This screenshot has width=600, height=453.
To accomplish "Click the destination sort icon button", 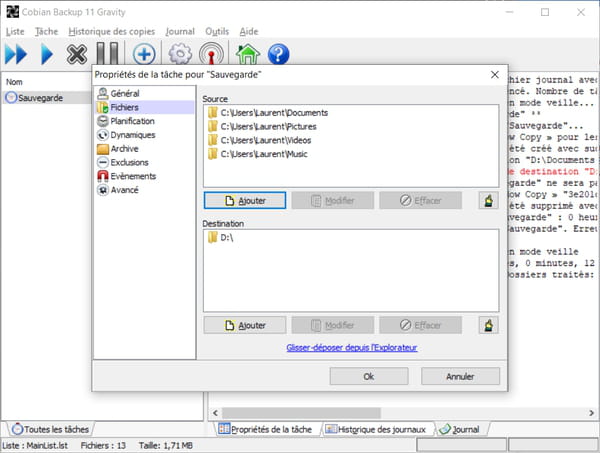I will 489,325.
